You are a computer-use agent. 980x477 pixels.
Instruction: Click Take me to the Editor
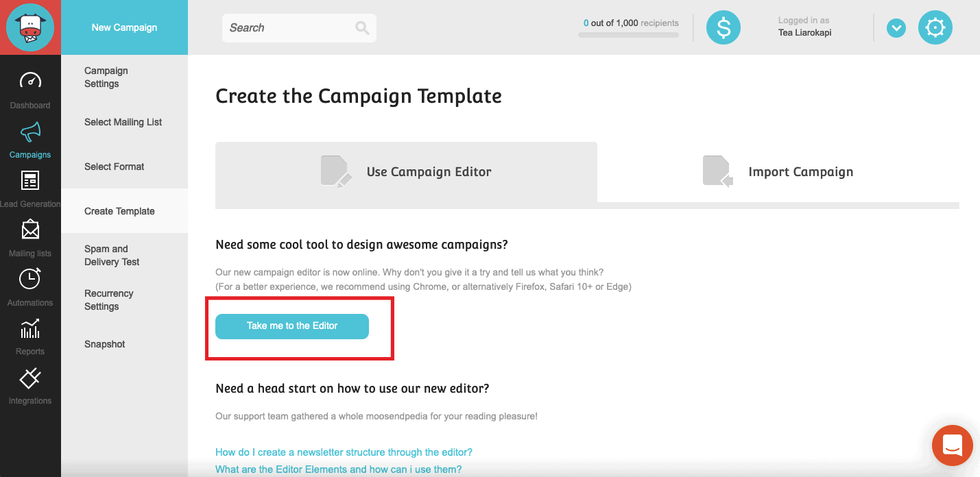coord(292,326)
